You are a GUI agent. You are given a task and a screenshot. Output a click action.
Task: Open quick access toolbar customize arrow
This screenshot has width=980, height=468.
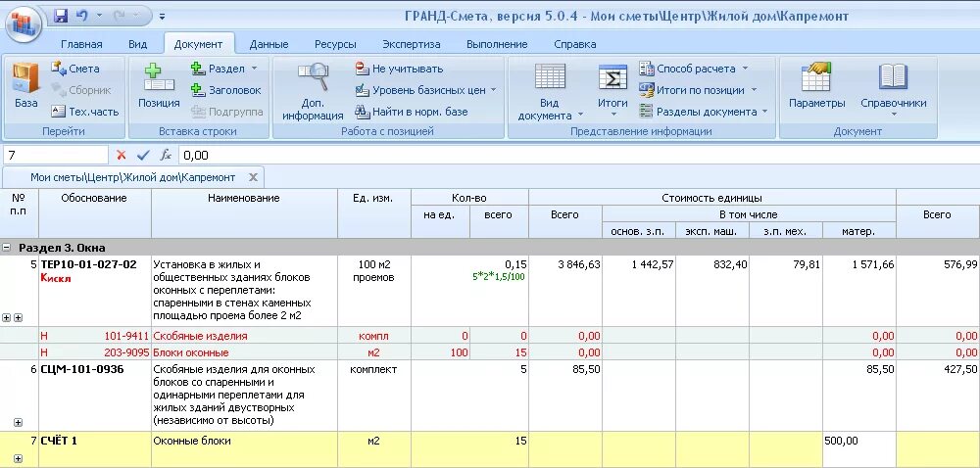163,17
